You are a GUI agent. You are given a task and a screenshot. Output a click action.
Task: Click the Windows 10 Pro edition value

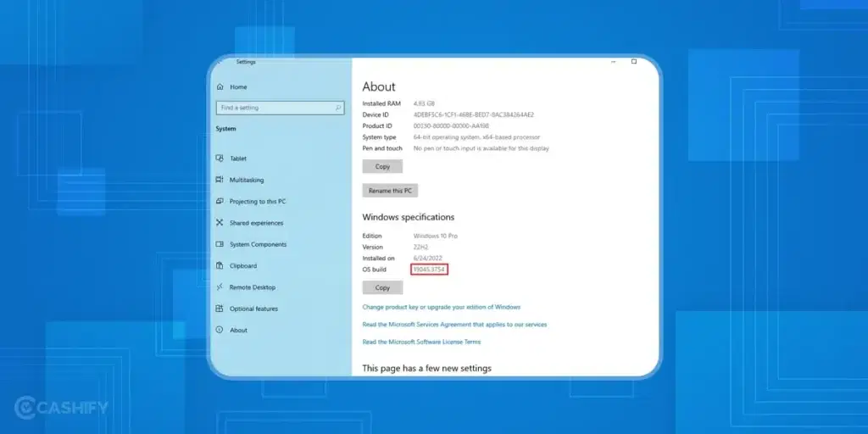tap(436, 236)
